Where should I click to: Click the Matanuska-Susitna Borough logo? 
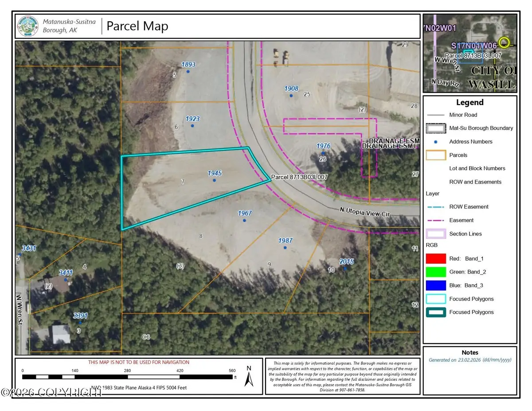27,25
